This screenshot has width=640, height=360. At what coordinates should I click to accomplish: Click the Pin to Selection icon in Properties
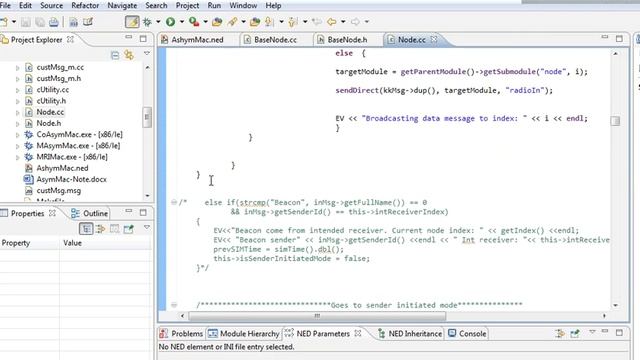click(129, 229)
